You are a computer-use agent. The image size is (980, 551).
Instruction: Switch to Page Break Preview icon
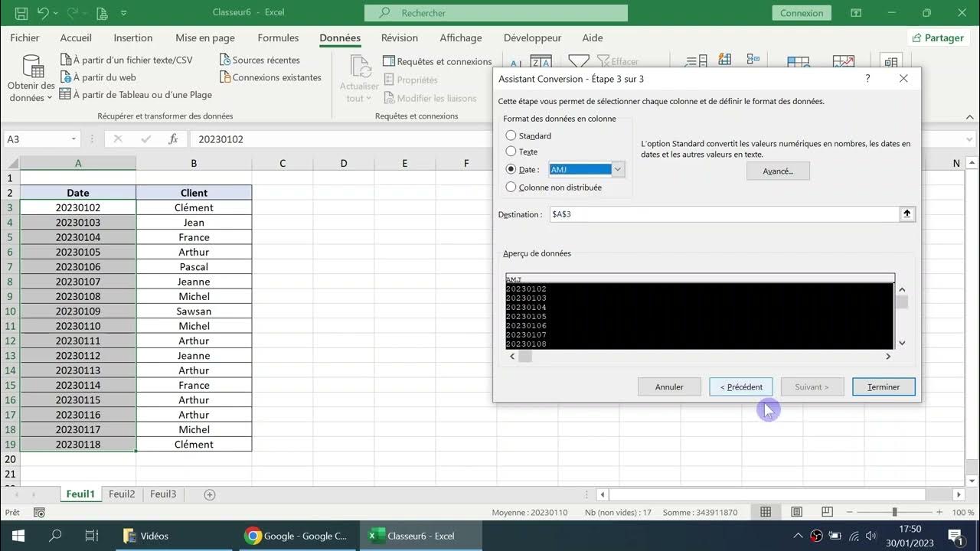coord(827,512)
